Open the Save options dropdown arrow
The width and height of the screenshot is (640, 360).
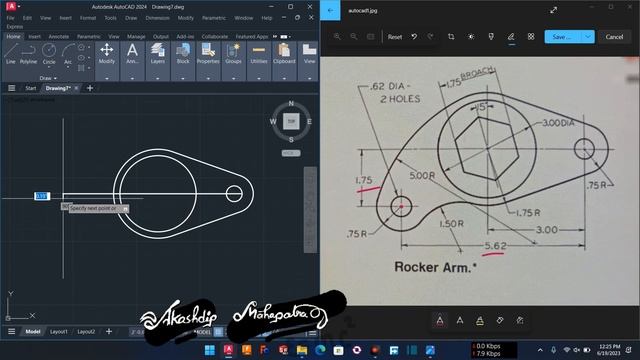coord(587,37)
